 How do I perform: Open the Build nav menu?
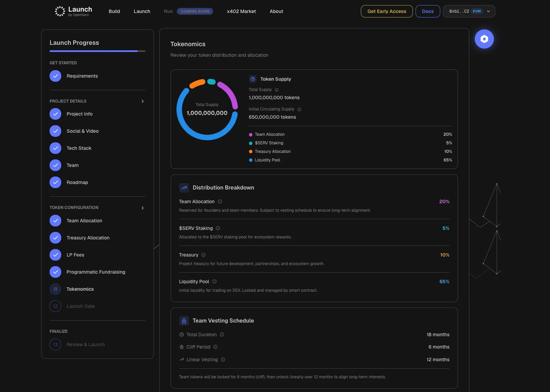coord(114,11)
